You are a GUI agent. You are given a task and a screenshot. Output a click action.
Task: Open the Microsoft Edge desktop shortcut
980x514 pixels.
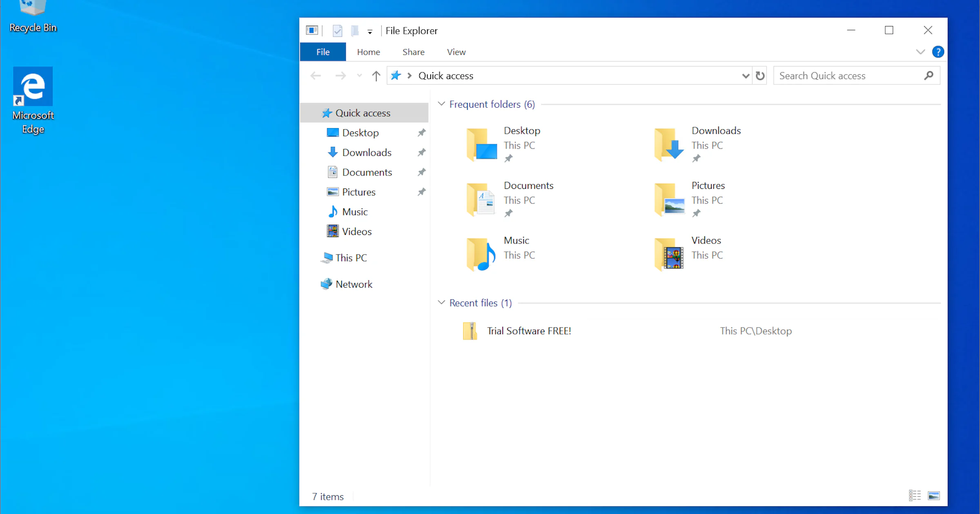[33, 100]
